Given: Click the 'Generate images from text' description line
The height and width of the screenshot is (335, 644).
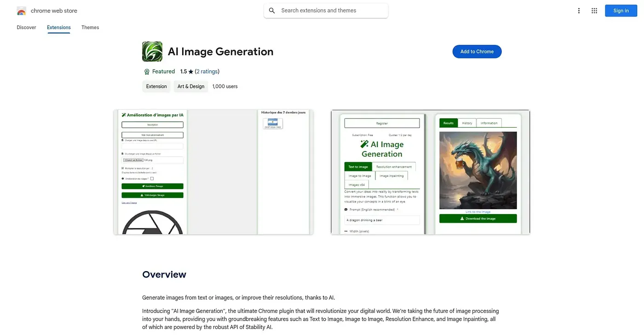Looking at the screenshot, I should click(239, 298).
